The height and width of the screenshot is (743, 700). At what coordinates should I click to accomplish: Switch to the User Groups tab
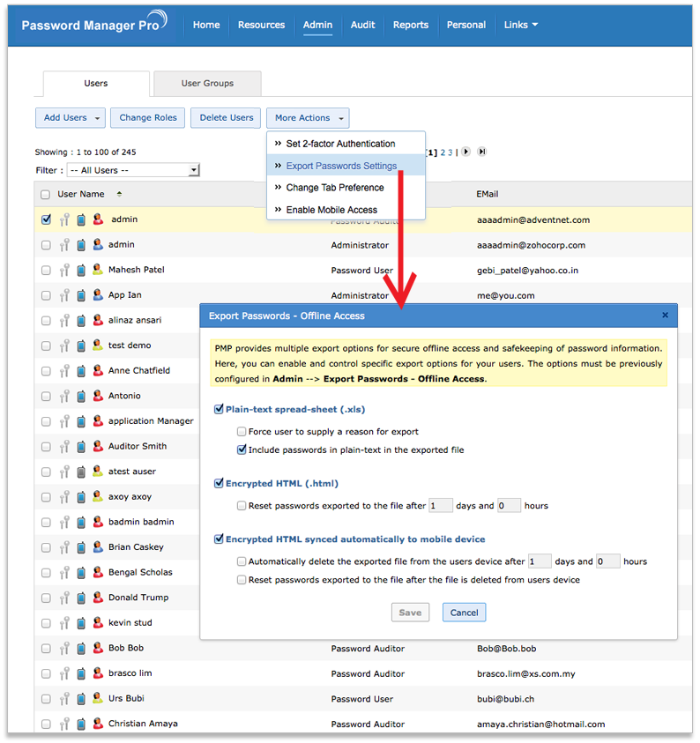207,84
